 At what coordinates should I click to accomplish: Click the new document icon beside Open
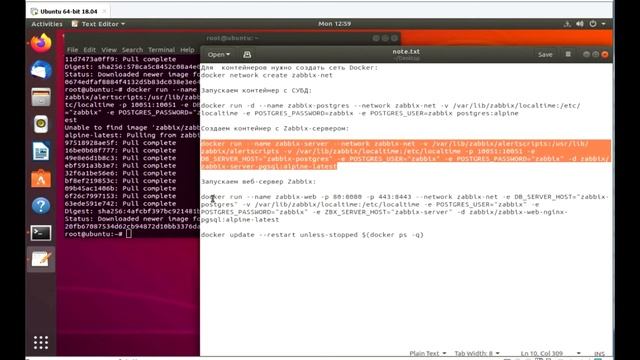(x=247, y=54)
